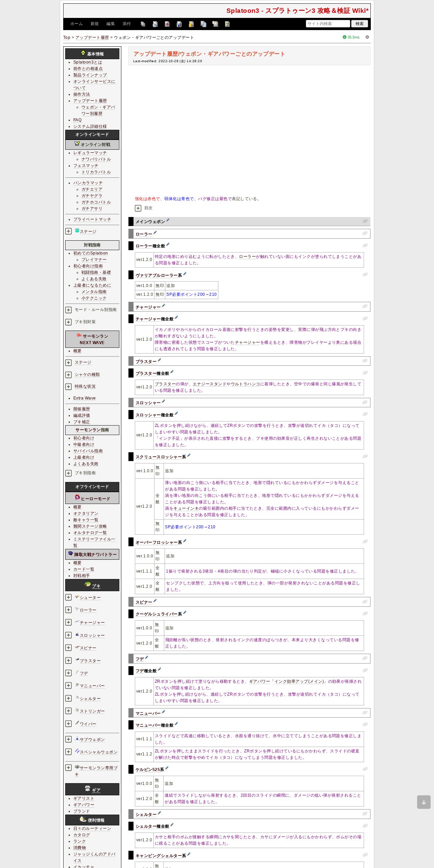Click the anchor link icon on the マニューバー row

[365, 713]
